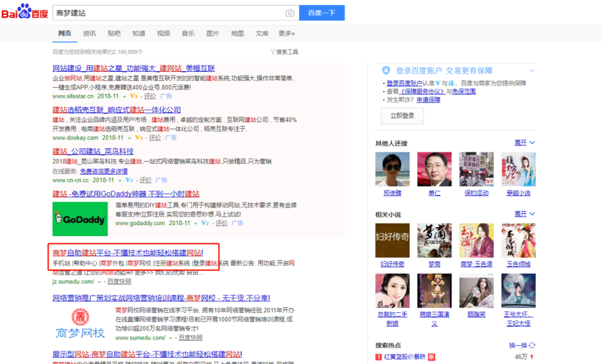The width and height of the screenshot is (601, 364).
Task: Open 展示型网站-商梦自助建站平台 result
Action: [x=147, y=354]
